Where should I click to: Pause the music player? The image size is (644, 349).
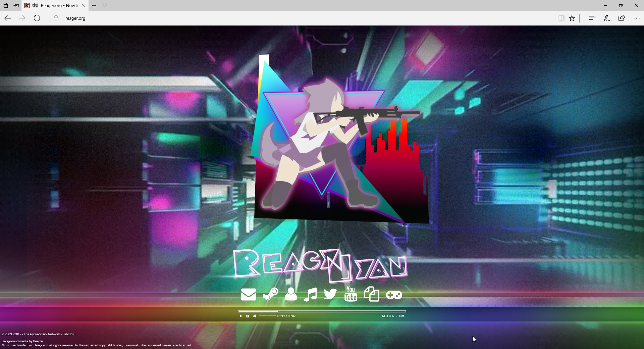(248, 316)
